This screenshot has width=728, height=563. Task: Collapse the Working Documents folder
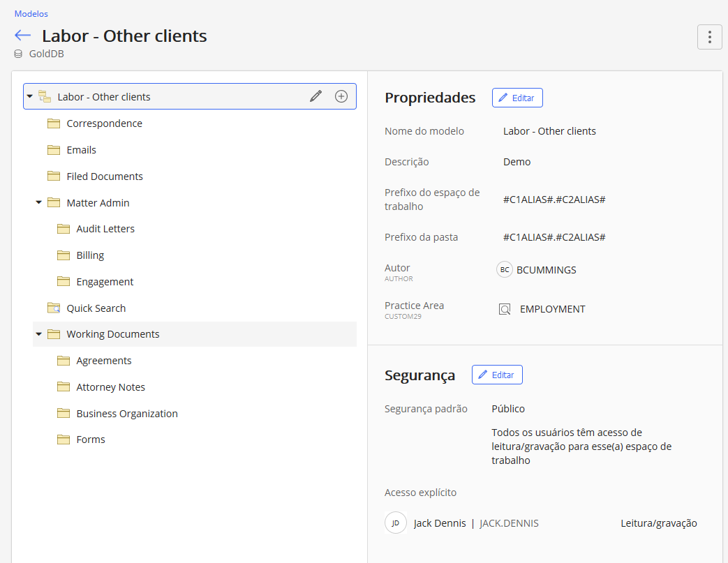[39, 334]
